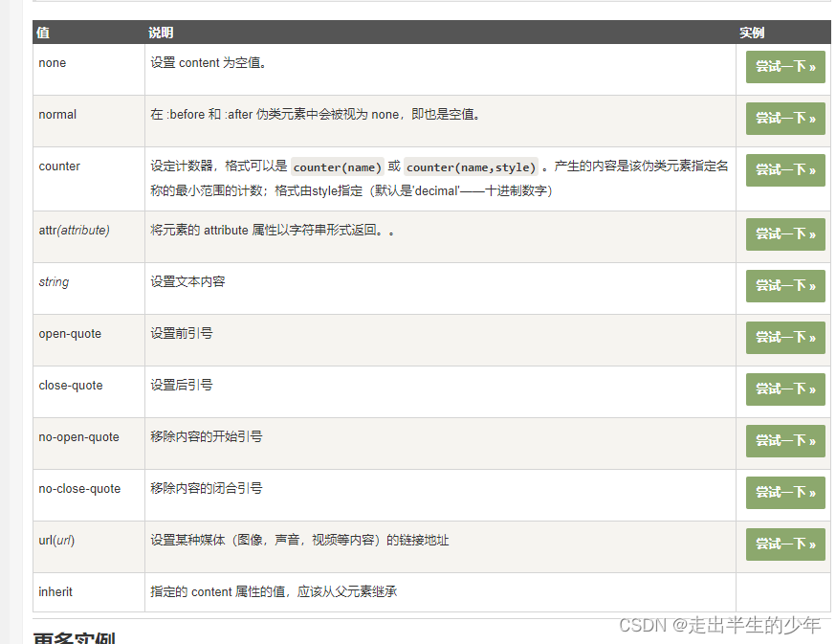836x644 pixels.
Task: Click the table header 实例
Action: pos(750,32)
